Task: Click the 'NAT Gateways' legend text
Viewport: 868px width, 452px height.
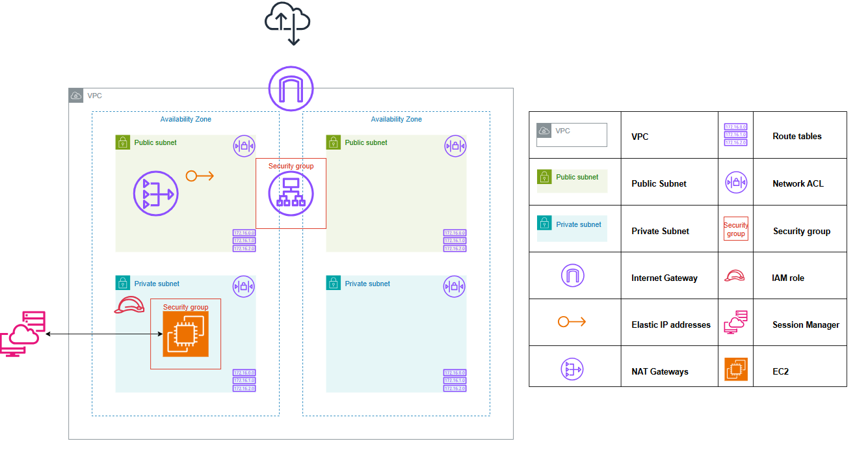Action: 660,371
